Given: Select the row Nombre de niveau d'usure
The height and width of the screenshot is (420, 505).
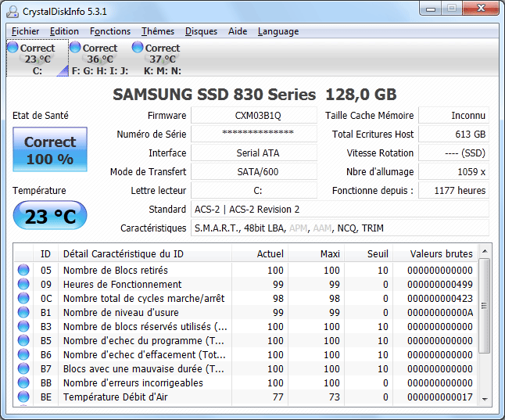Looking at the screenshot, I should (x=246, y=312).
